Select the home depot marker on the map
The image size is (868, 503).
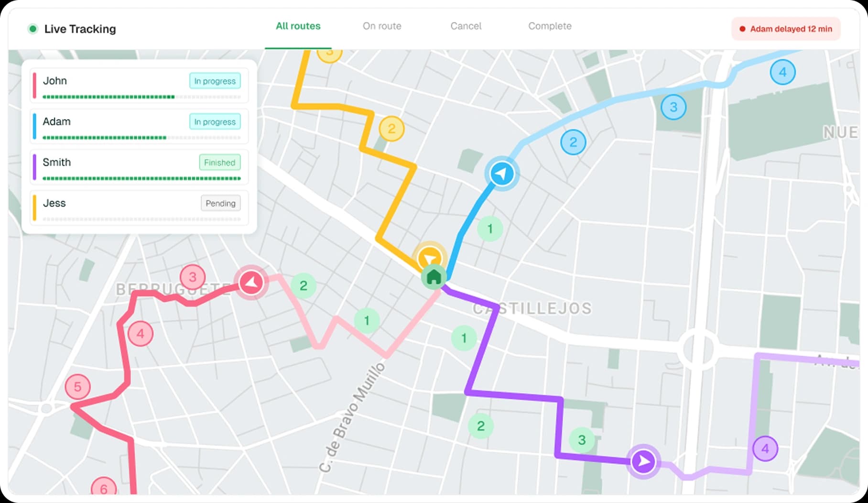click(x=433, y=278)
